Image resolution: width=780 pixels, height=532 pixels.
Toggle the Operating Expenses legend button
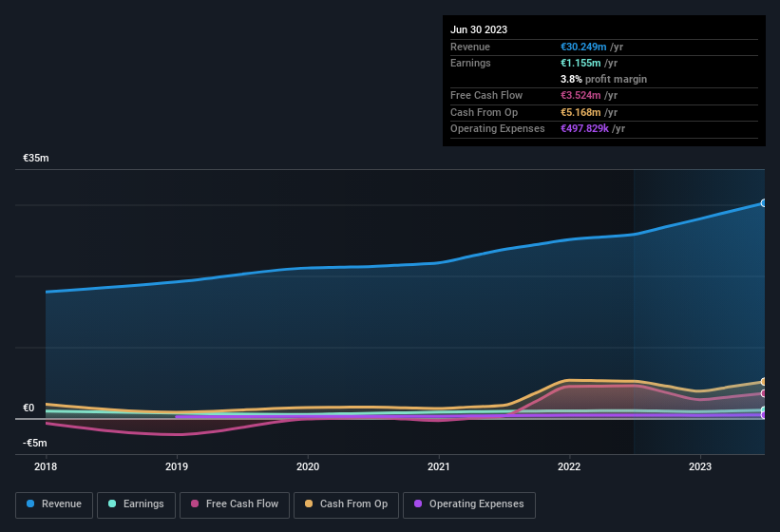click(469, 504)
